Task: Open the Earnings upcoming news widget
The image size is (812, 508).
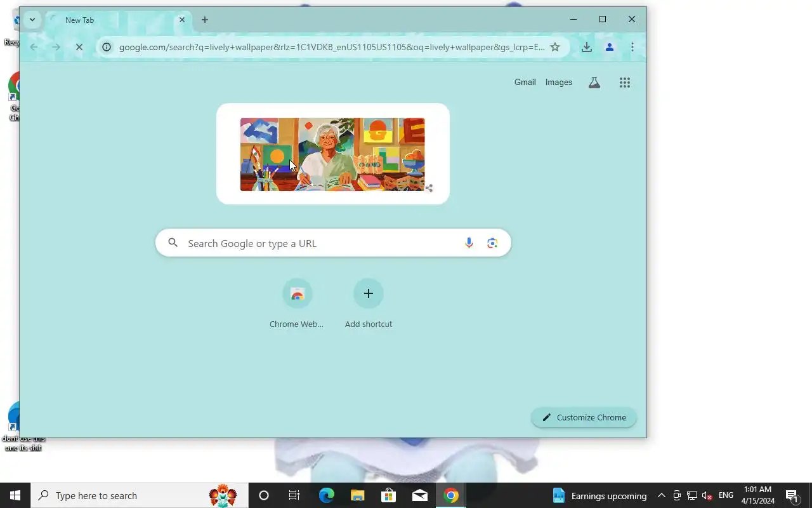Action: 599,495
